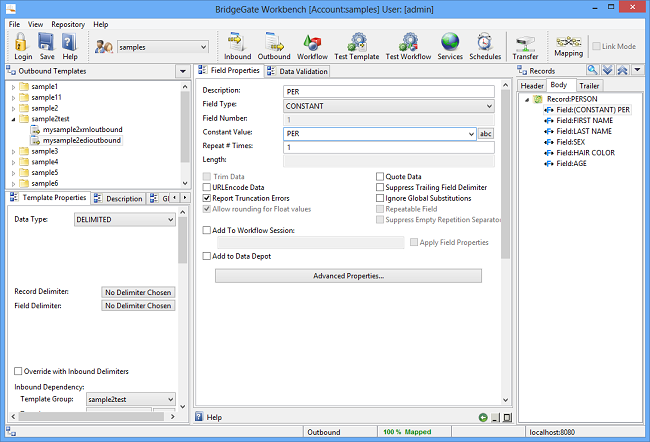650x442 pixels.
Task: Check Suppress Trailing Field Delimiter
Action: (x=380, y=187)
